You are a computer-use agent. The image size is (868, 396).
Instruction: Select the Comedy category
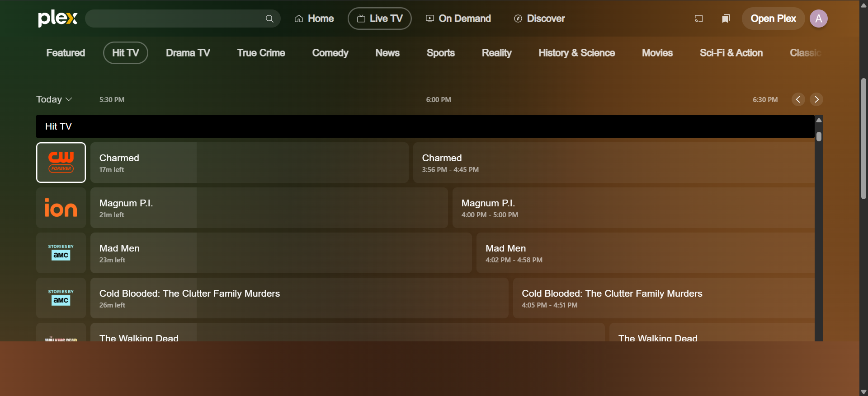tap(330, 53)
